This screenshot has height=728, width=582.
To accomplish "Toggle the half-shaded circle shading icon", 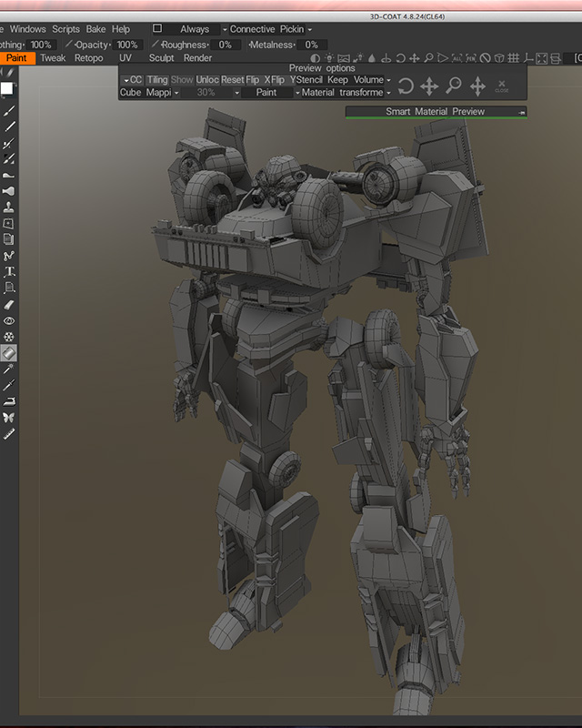I will (x=316, y=58).
